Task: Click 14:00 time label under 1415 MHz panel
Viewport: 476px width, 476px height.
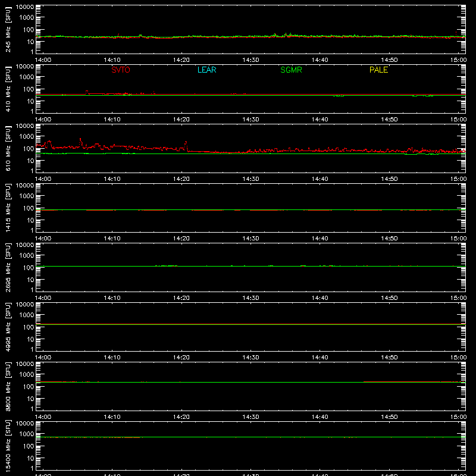Action: click(43, 239)
